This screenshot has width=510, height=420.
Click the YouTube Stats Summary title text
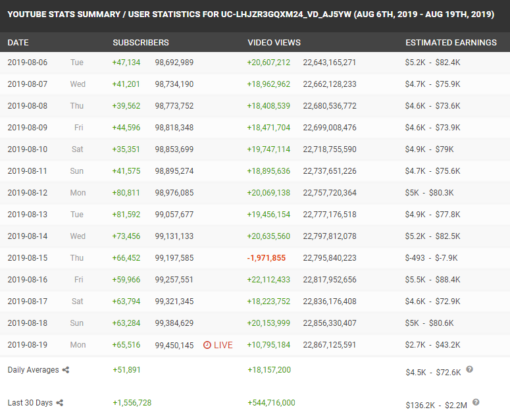pos(251,14)
